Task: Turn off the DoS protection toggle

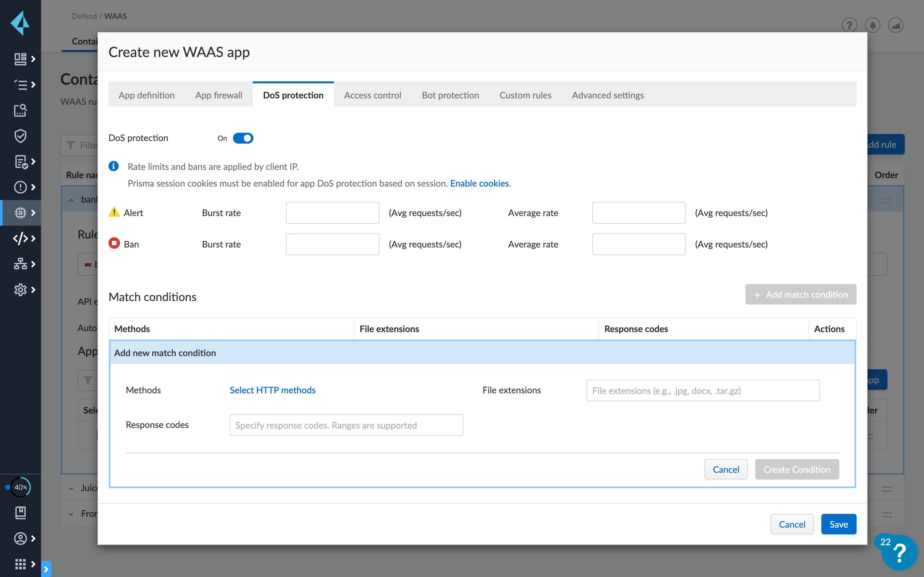Action: pos(243,138)
